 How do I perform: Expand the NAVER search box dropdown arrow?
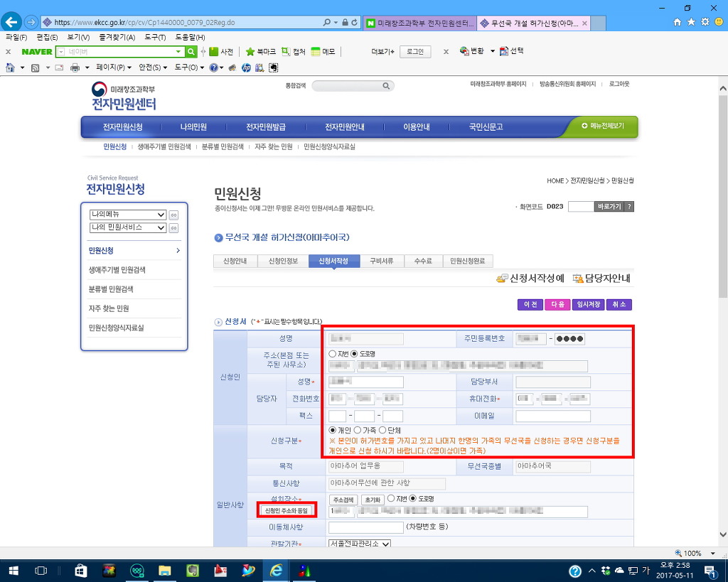tap(178, 51)
